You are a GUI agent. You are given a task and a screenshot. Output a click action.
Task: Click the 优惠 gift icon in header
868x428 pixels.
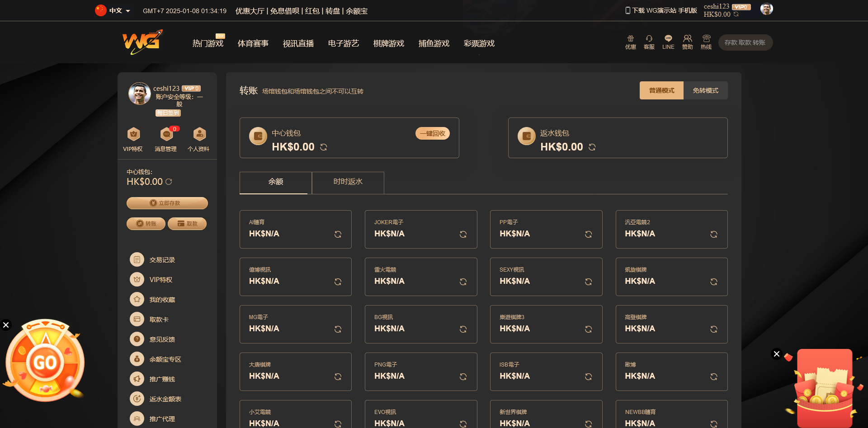(x=630, y=39)
